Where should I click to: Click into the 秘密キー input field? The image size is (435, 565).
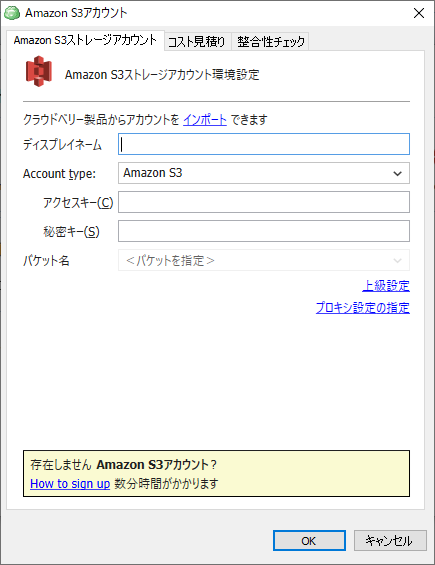pos(264,231)
